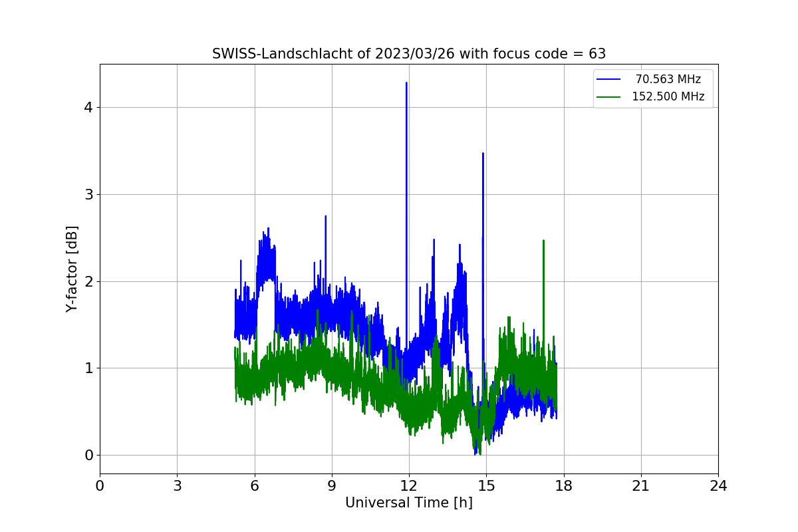
Task: Click the blue spike peak near 15h
Action: 483,154
